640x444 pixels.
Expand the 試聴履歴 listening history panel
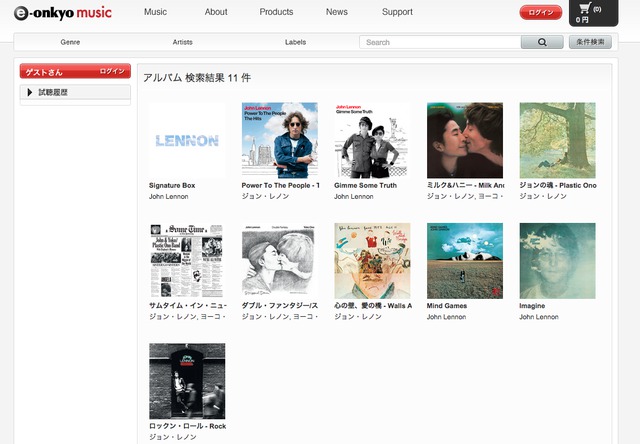pos(75,93)
